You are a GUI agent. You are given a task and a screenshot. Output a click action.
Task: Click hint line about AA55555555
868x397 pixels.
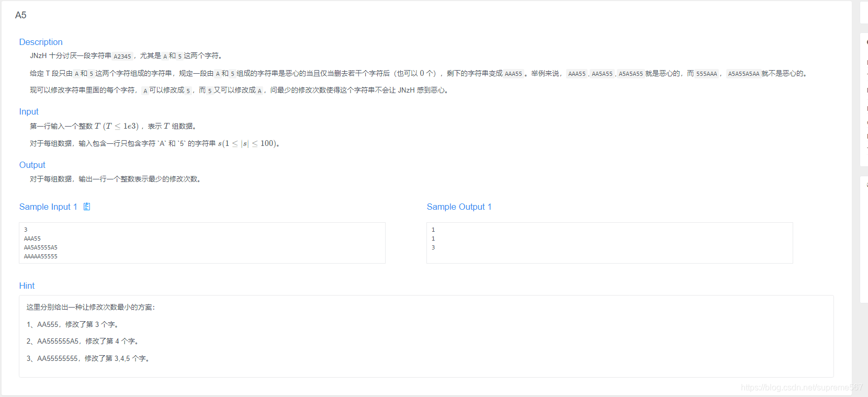[x=88, y=358]
